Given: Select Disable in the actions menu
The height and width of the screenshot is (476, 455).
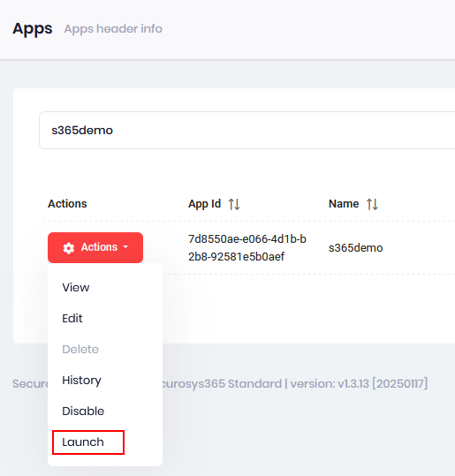Looking at the screenshot, I should click(x=83, y=411).
